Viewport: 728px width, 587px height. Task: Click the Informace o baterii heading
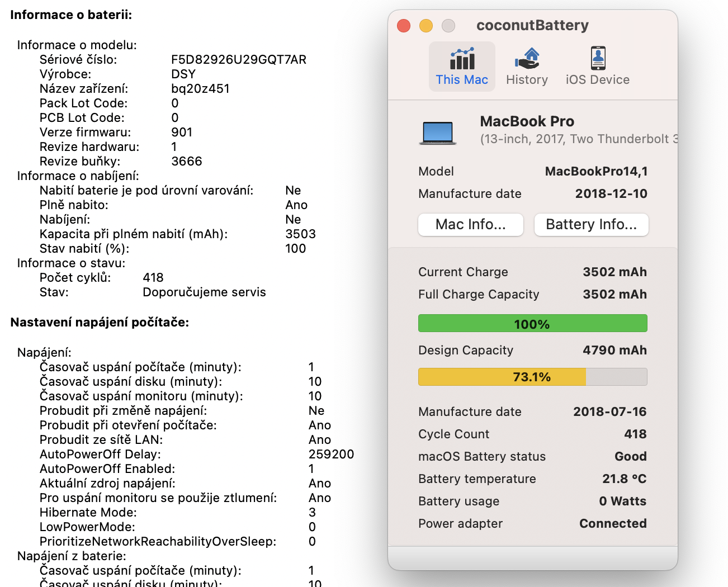[71, 15]
